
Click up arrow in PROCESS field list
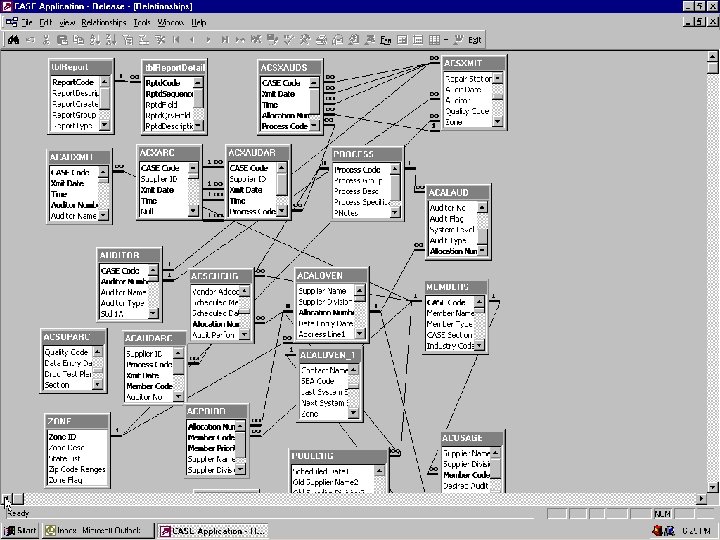[395, 169]
